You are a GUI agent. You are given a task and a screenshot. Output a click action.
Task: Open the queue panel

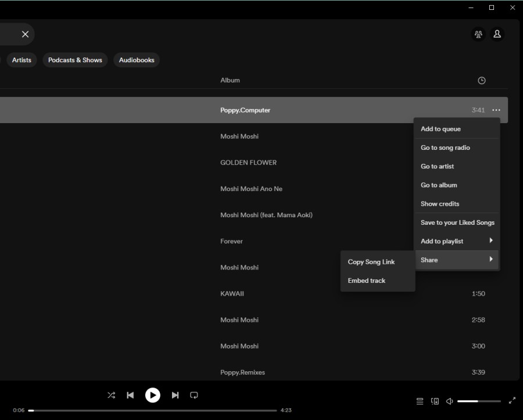pyautogui.click(x=420, y=401)
